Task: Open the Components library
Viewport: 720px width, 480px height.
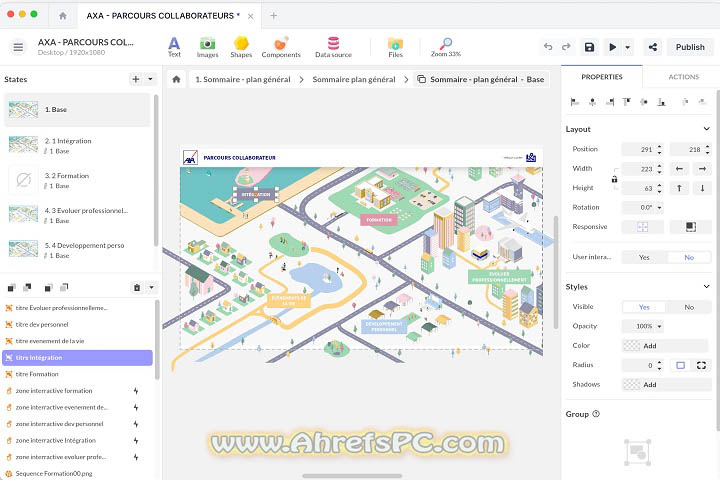Action: coord(281,47)
